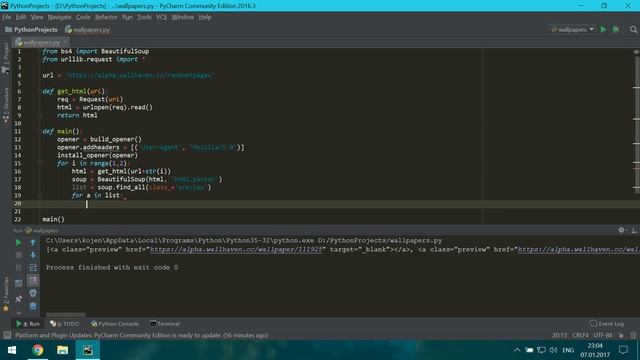640x360 pixels.
Task: Pause output in Run panel
Action: 18,268
